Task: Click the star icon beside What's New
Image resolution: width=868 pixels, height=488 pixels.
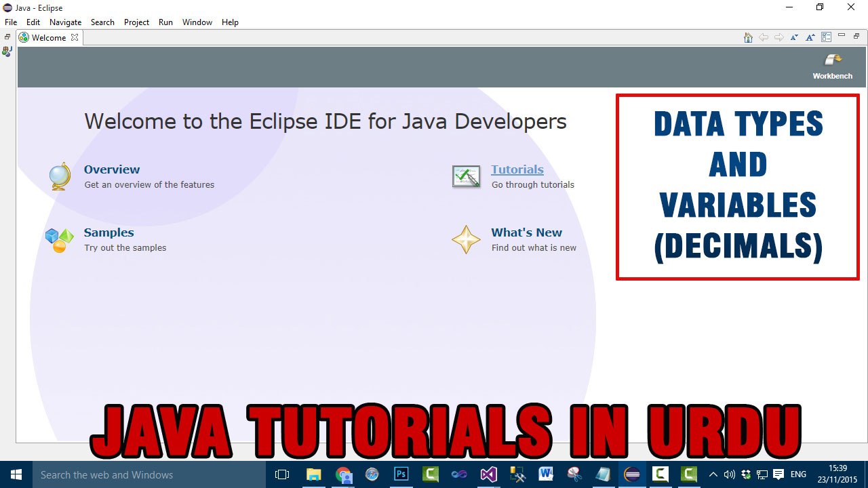Action: click(x=466, y=240)
